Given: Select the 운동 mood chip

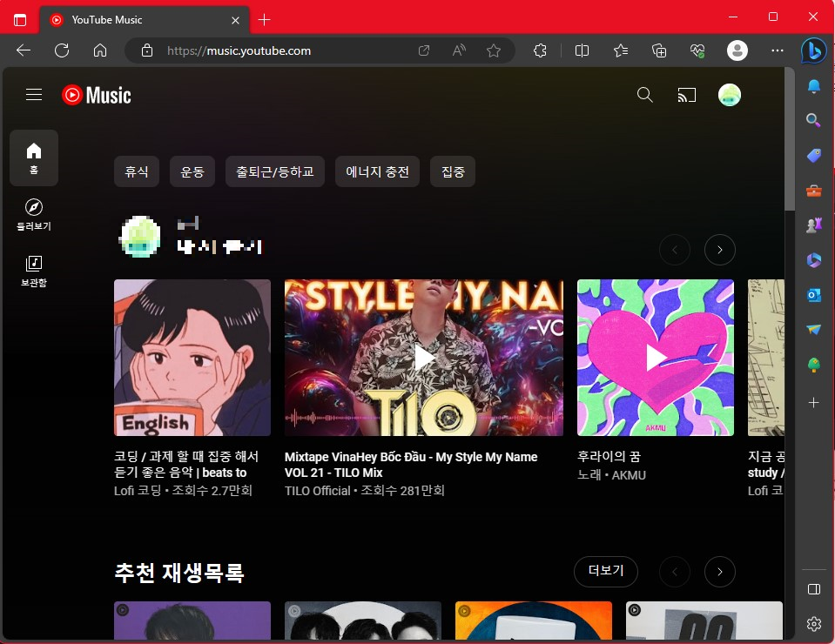Looking at the screenshot, I should click(x=192, y=171).
